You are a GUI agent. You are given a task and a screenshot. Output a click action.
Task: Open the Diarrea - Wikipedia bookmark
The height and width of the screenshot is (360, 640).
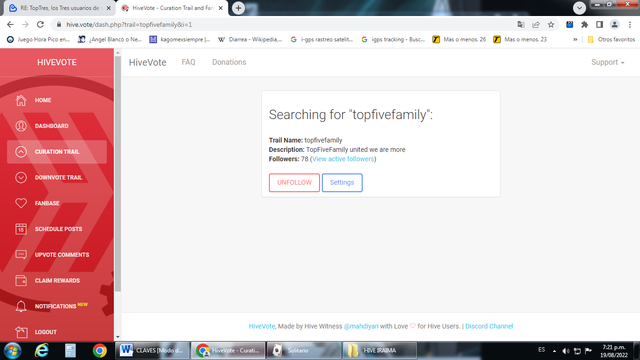click(x=250, y=40)
